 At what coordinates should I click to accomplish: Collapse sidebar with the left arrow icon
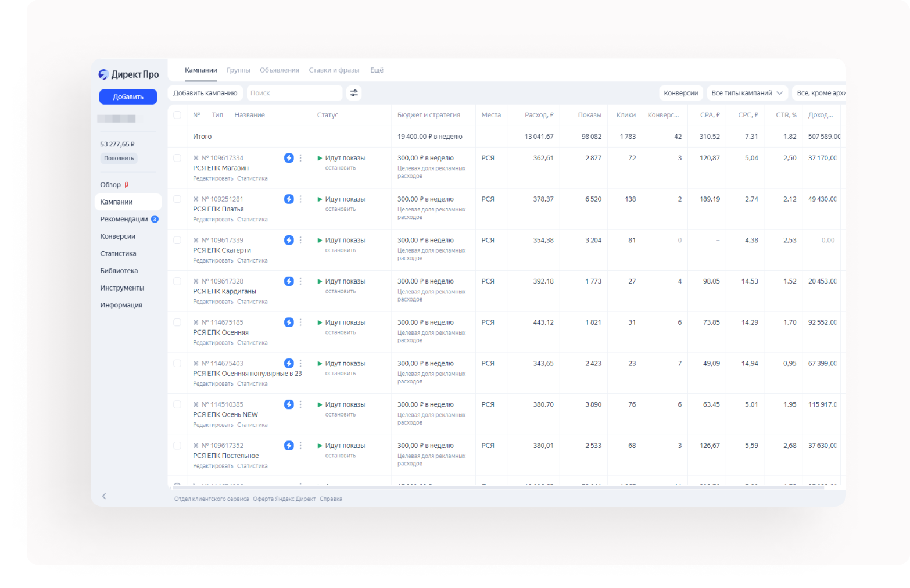click(104, 496)
